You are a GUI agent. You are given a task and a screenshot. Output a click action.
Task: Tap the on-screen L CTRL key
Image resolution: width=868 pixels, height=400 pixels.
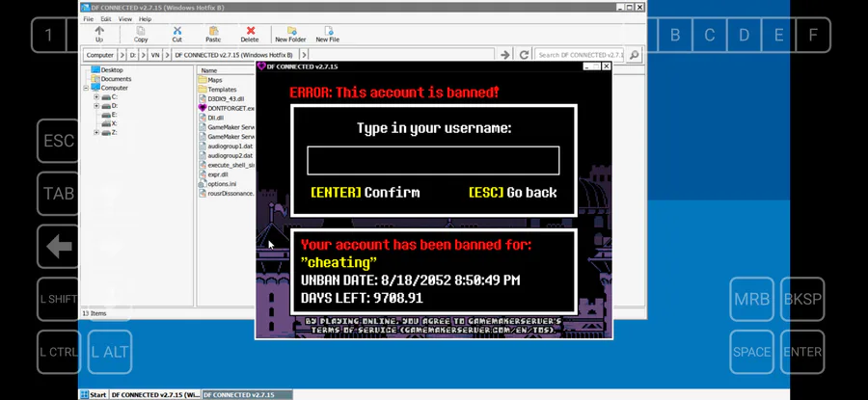tap(58, 352)
